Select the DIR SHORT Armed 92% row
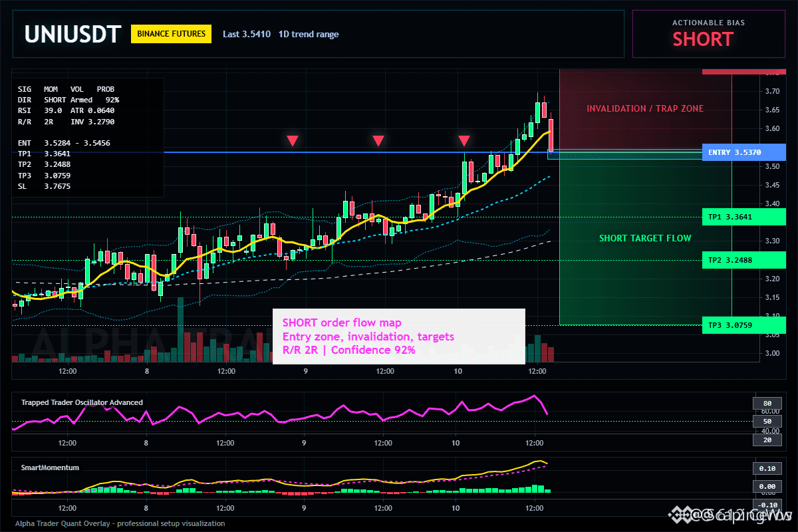 click(x=68, y=99)
